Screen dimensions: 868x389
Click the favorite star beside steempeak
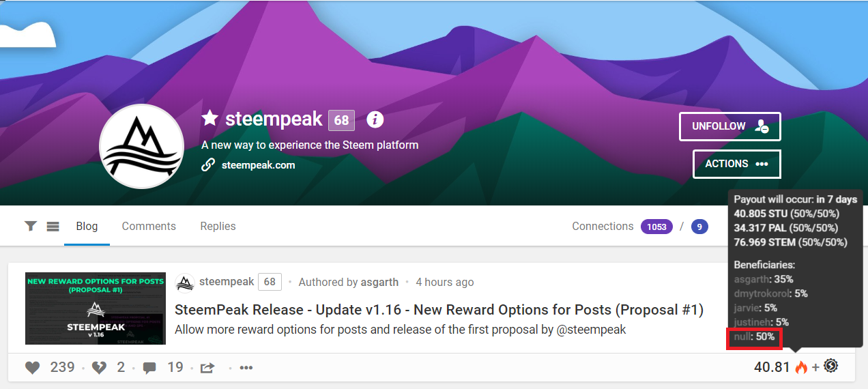tap(209, 119)
